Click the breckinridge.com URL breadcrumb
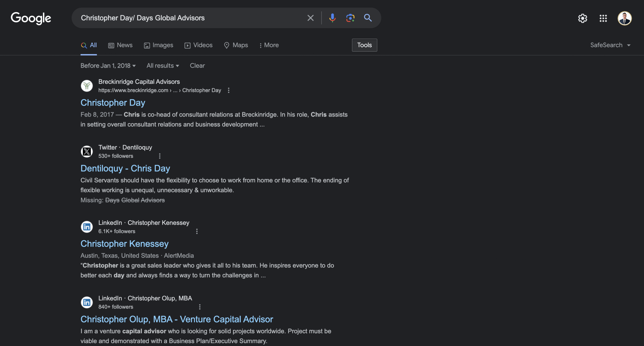Image resolution: width=644 pixels, height=346 pixels. point(160,90)
